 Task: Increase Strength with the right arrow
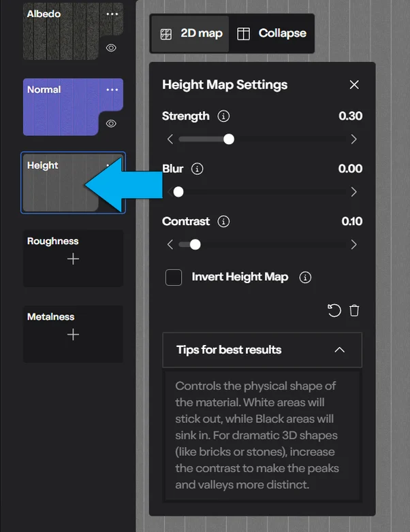click(353, 139)
